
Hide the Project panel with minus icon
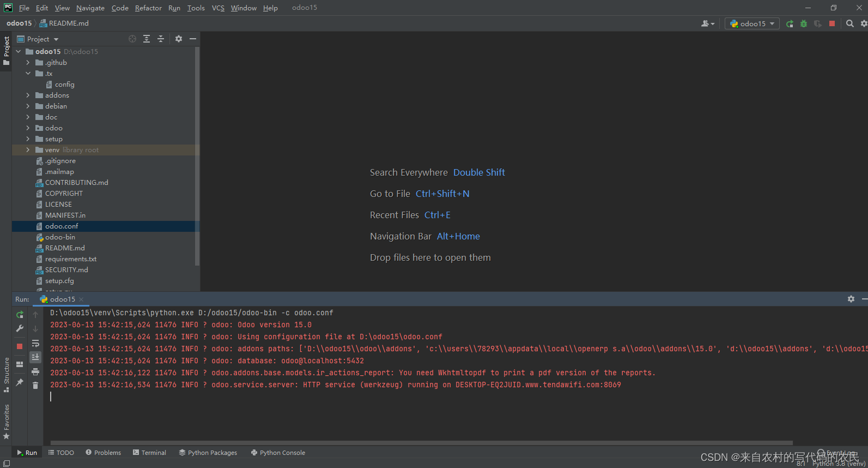point(193,39)
